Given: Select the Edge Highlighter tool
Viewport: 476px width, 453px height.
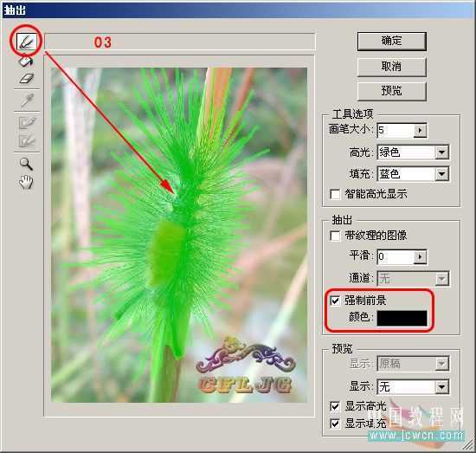Looking at the screenshot, I should (x=27, y=42).
